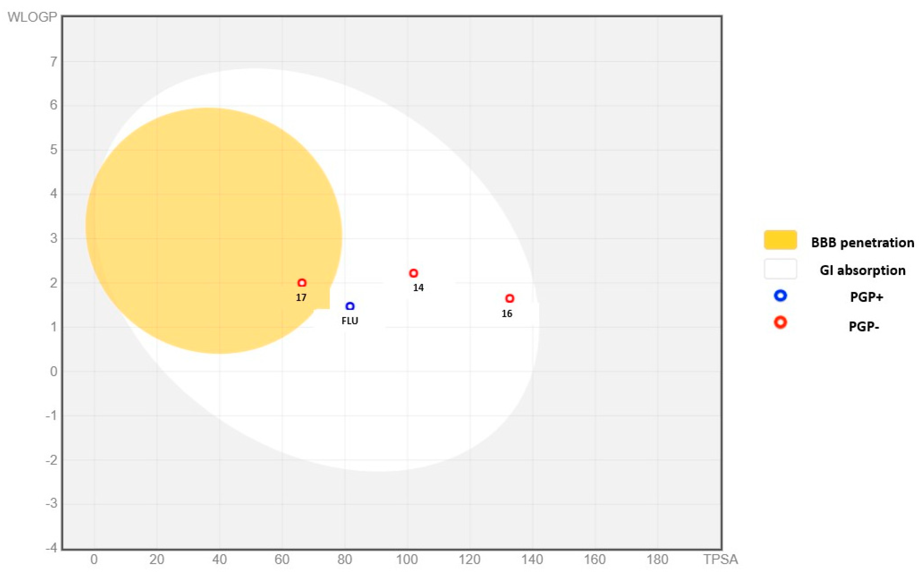Click the red PGP- legend circle
This screenshot has height=574, width=924.
click(x=780, y=322)
